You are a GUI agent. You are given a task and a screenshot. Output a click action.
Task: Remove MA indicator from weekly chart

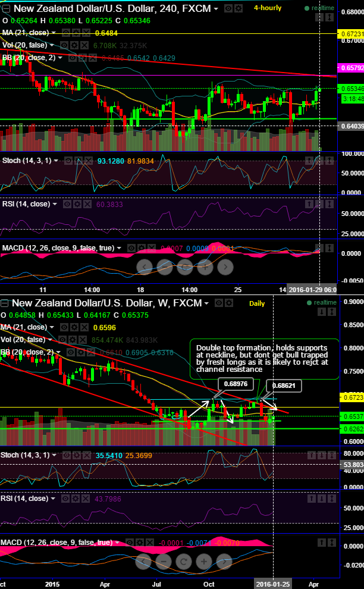[x=84, y=327]
